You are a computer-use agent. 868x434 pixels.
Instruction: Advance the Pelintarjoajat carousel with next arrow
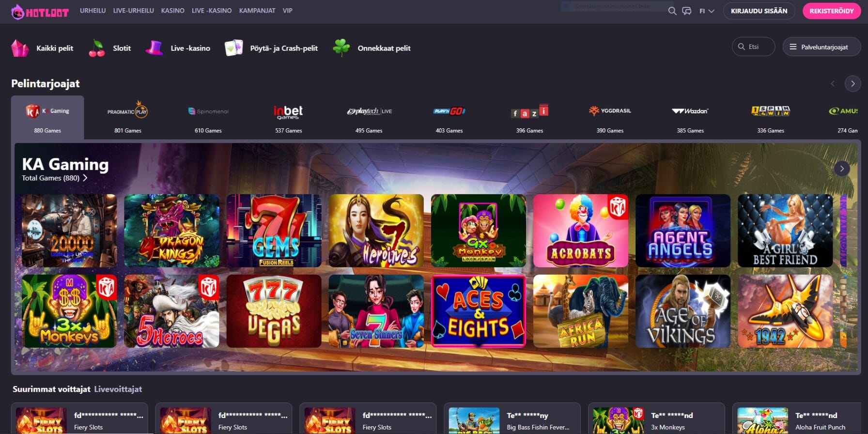[x=852, y=83]
